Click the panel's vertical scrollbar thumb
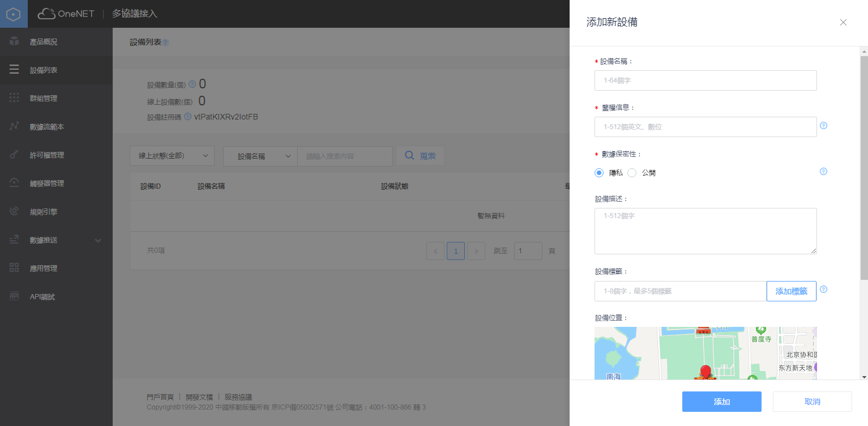 pyautogui.click(x=864, y=168)
